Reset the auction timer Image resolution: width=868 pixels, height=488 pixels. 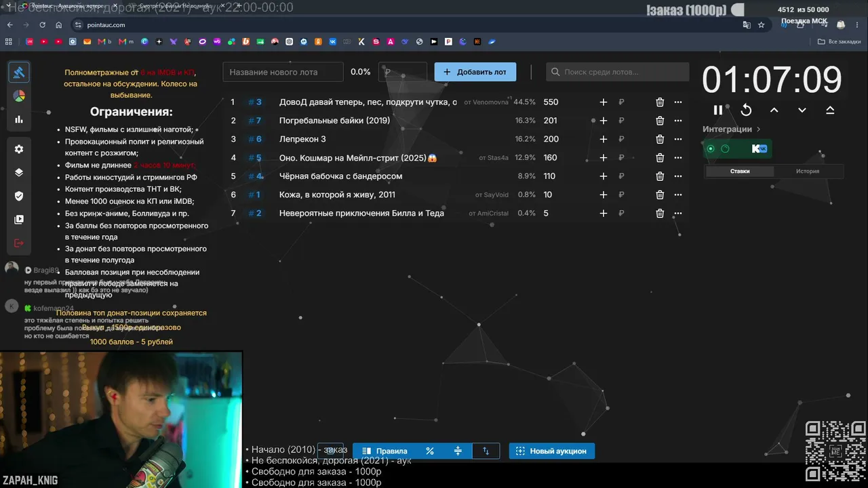746,110
